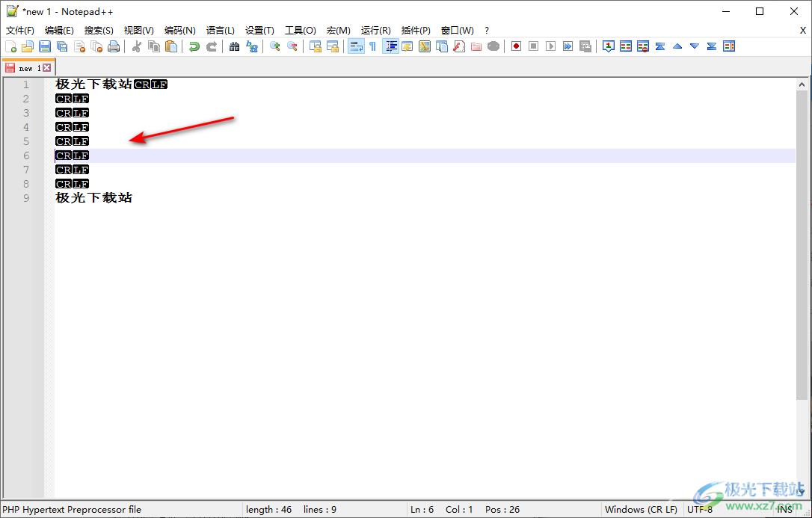Open the 窗口(W) menu
The image size is (812, 518).
(458, 31)
